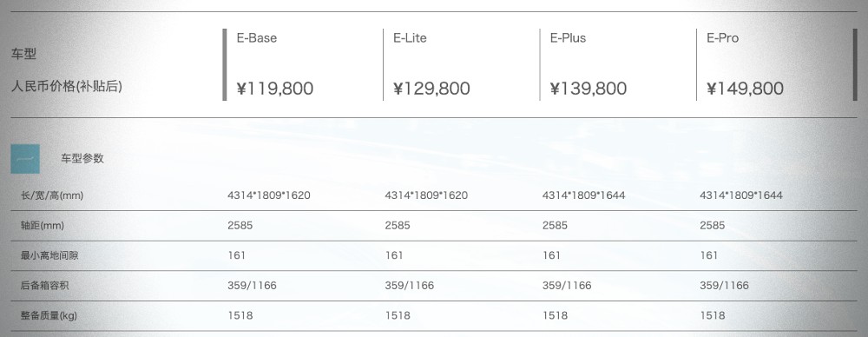The height and width of the screenshot is (337, 868).
Task: Click the 轴距(mm) row label
Action: click(x=43, y=226)
